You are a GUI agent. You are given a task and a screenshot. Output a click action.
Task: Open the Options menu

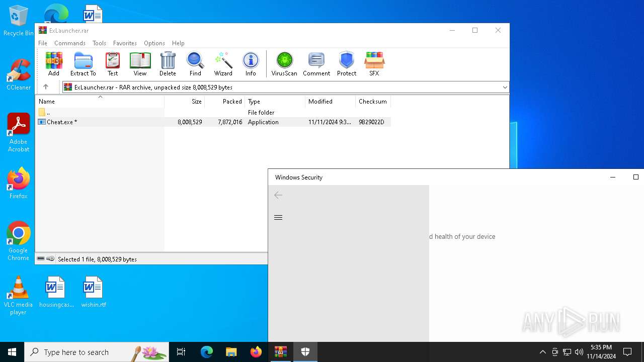coord(154,43)
